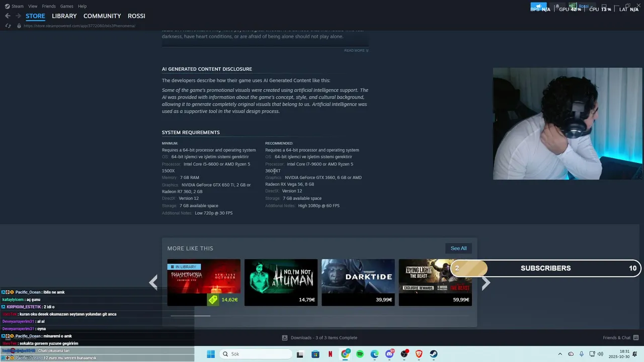The width and height of the screenshot is (644, 362).
Task: Show previous games with left carousel arrow
Action: point(153,283)
